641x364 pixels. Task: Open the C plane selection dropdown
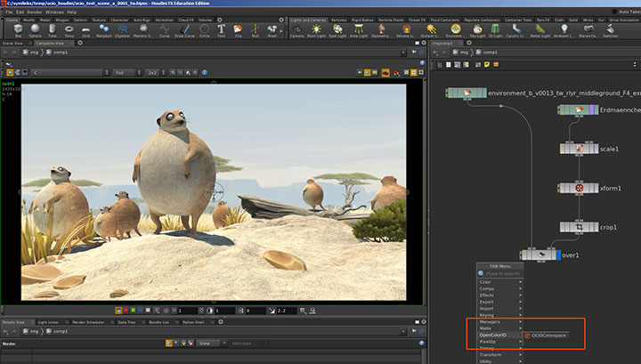coord(70,72)
